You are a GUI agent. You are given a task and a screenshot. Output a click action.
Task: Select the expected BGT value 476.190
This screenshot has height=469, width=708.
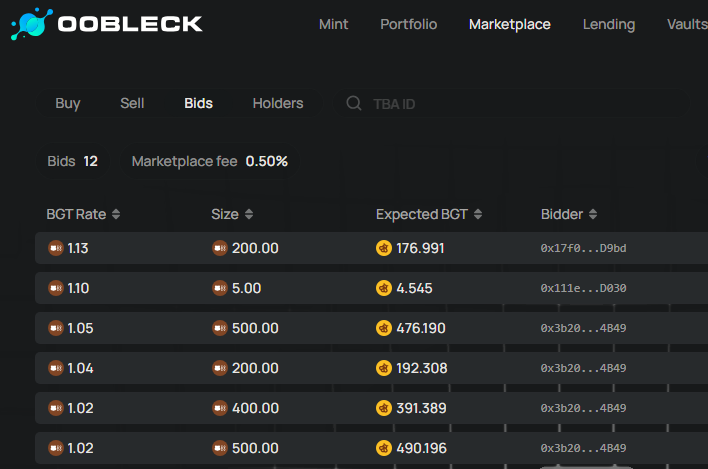point(421,328)
